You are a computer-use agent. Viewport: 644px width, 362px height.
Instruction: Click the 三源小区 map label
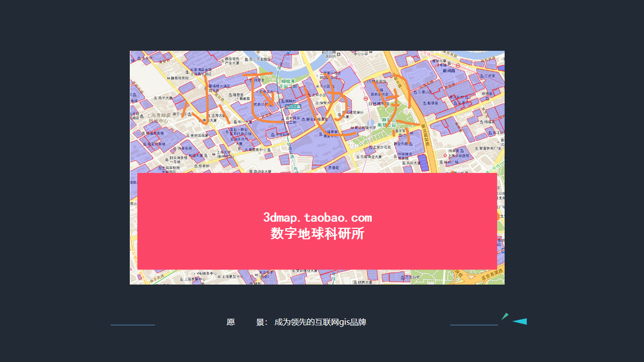[x=425, y=92]
